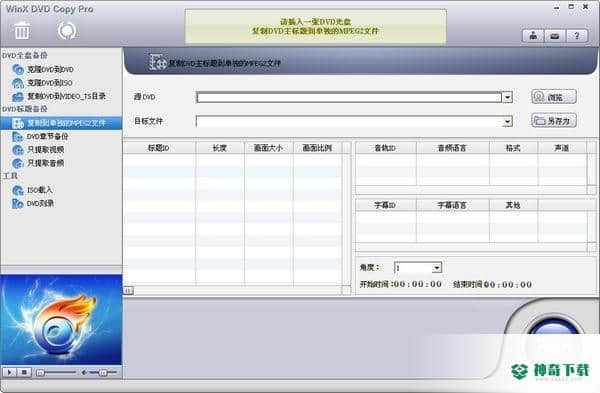Click the DVD preview thumbnail image
Image resolution: width=600 pixels, height=393 pixels.
(61, 320)
